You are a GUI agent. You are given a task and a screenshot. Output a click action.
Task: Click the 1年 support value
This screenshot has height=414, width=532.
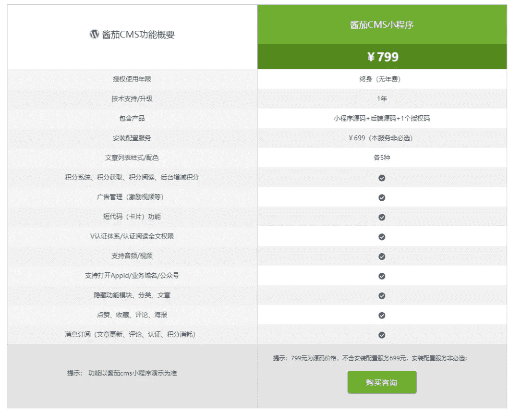pyautogui.click(x=382, y=99)
